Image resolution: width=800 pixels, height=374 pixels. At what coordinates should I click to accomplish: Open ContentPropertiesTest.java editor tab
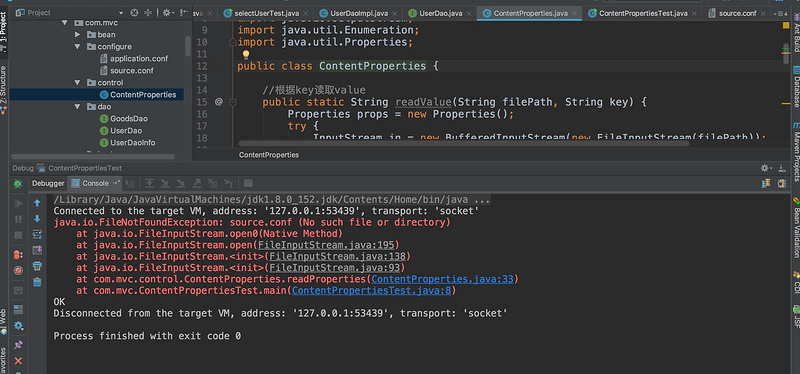tap(642, 13)
